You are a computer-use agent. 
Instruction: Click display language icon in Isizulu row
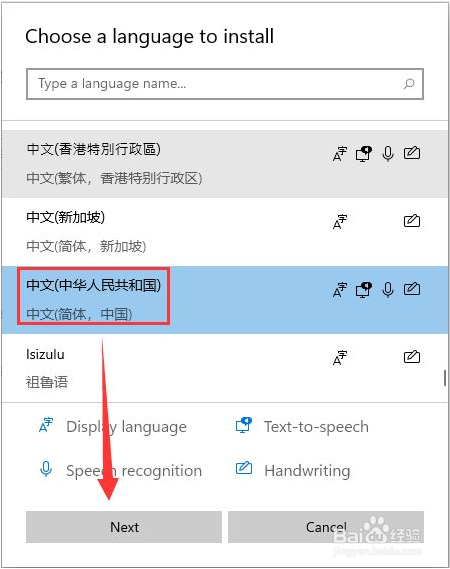click(x=340, y=357)
